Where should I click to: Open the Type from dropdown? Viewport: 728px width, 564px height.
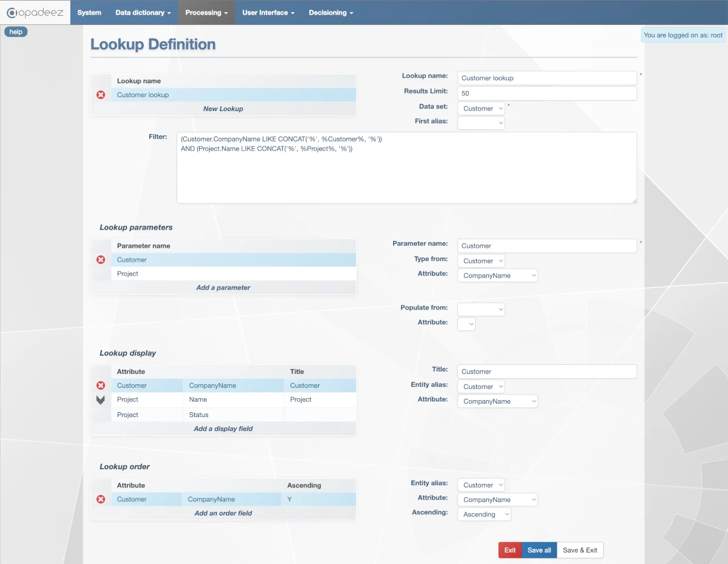(480, 260)
